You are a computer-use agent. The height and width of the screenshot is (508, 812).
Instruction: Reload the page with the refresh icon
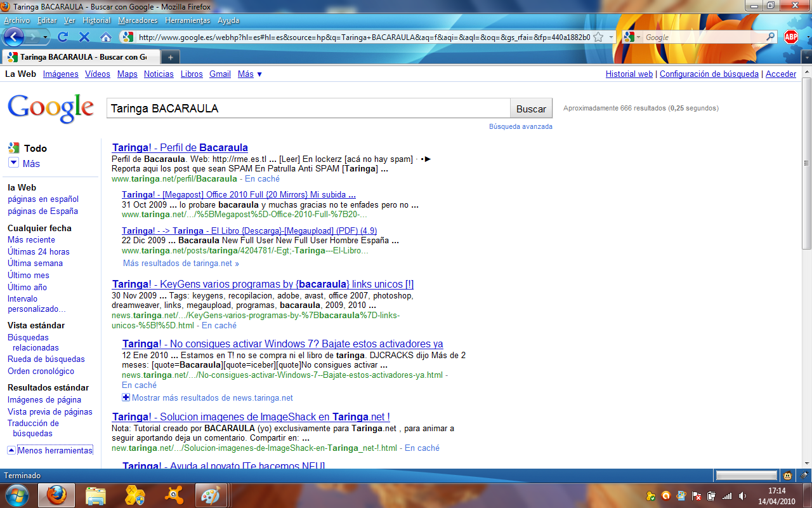63,37
